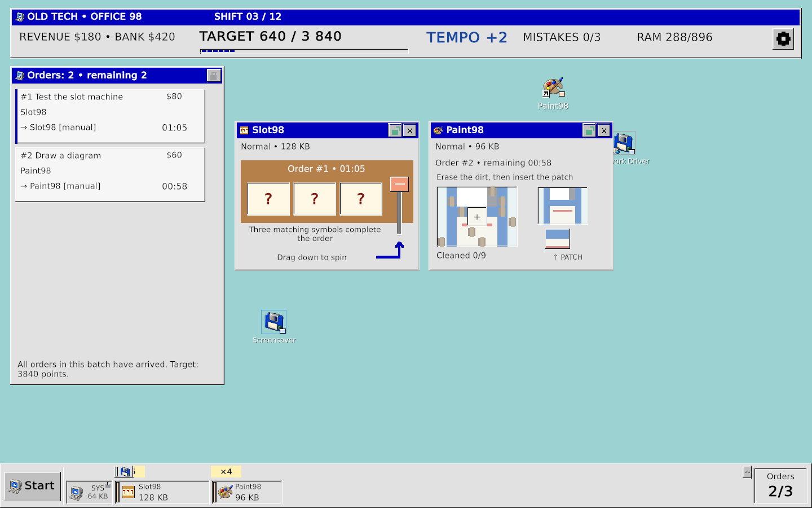
Task: Click the first slot reel in Slot98
Action: point(268,199)
